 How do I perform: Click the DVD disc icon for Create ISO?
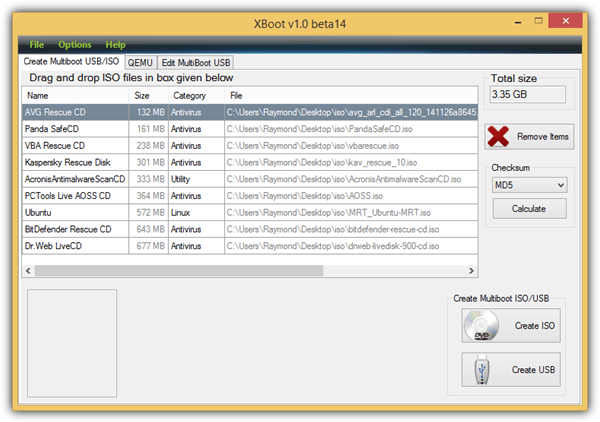pyautogui.click(x=481, y=326)
